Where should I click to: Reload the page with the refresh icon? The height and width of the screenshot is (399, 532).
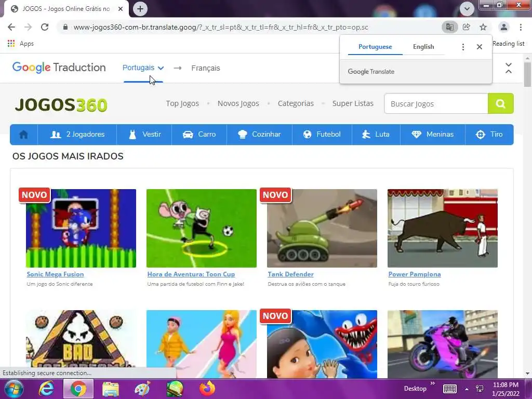click(x=45, y=27)
